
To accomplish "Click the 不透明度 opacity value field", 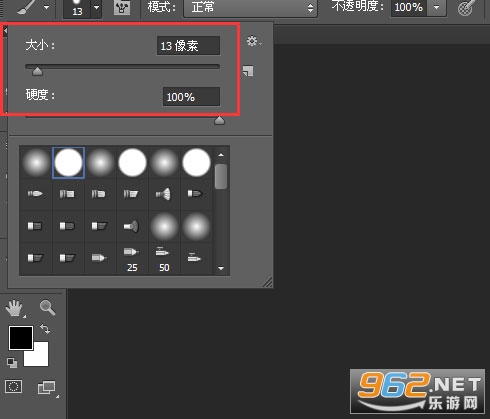I will pos(409,7).
